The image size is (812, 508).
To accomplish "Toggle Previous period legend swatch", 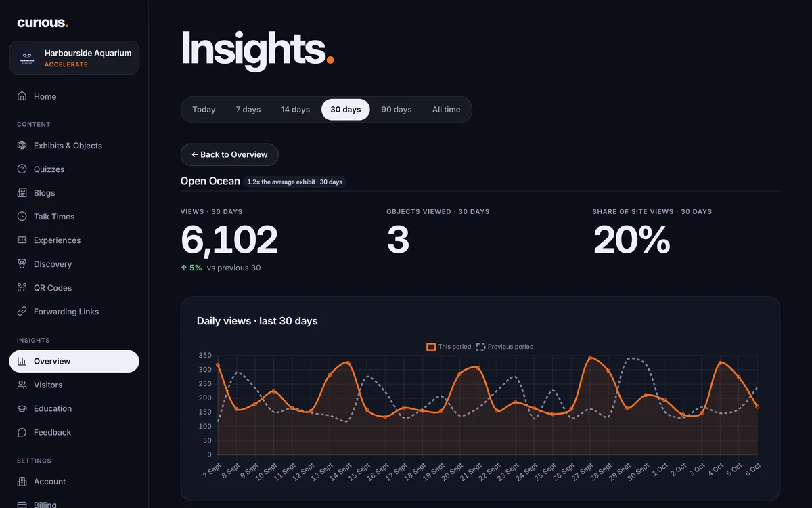I will pyautogui.click(x=480, y=347).
